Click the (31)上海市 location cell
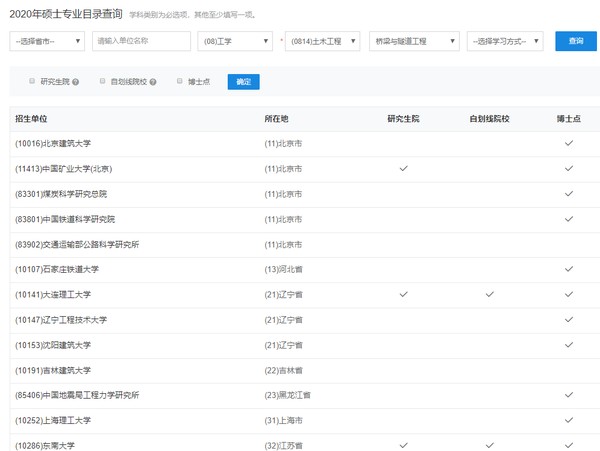 [x=284, y=420]
